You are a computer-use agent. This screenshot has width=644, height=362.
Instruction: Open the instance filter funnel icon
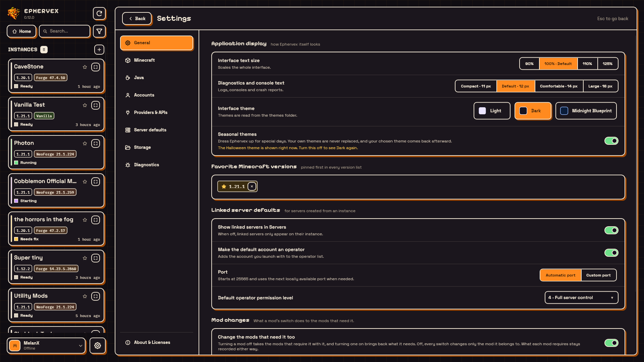[x=99, y=31]
